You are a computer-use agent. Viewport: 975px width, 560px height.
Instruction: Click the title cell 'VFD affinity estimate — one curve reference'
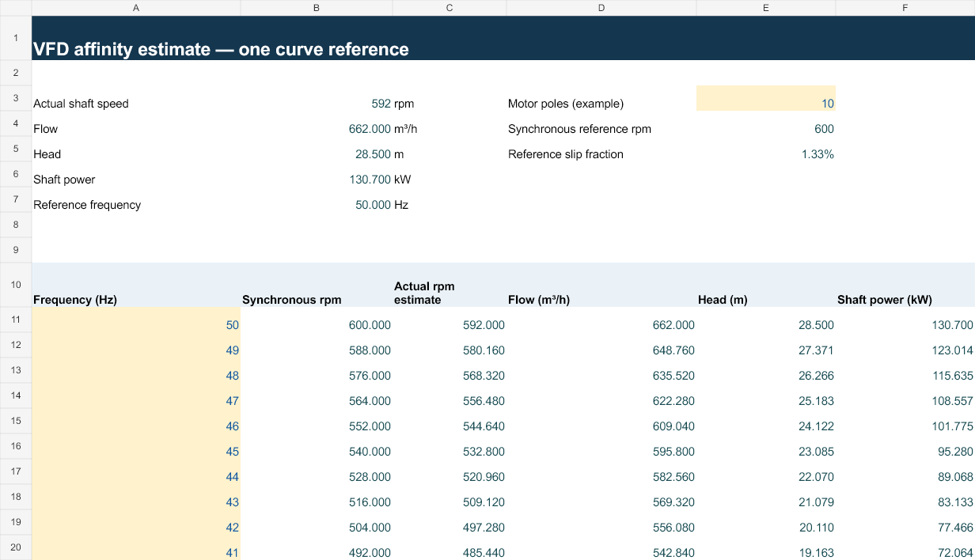[x=221, y=49]
